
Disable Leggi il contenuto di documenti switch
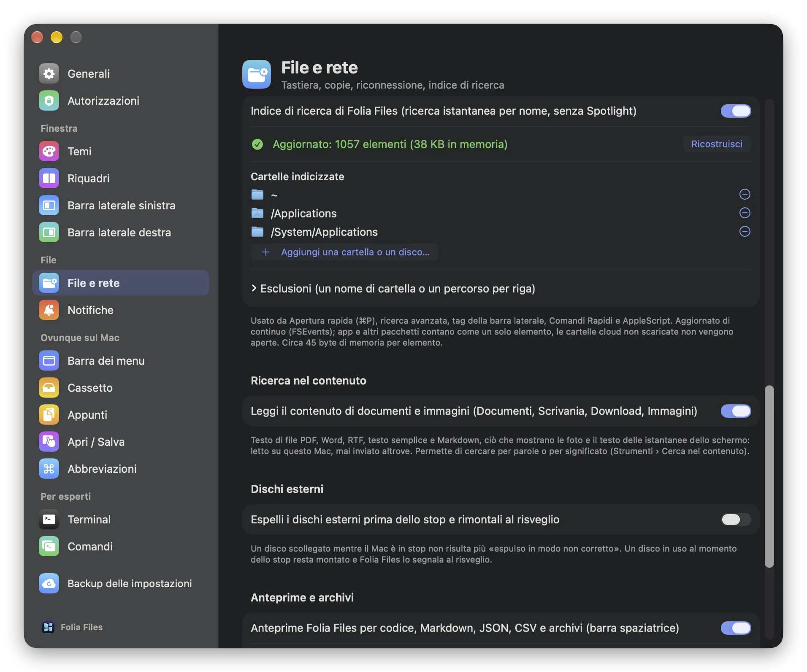pos(736,411)
